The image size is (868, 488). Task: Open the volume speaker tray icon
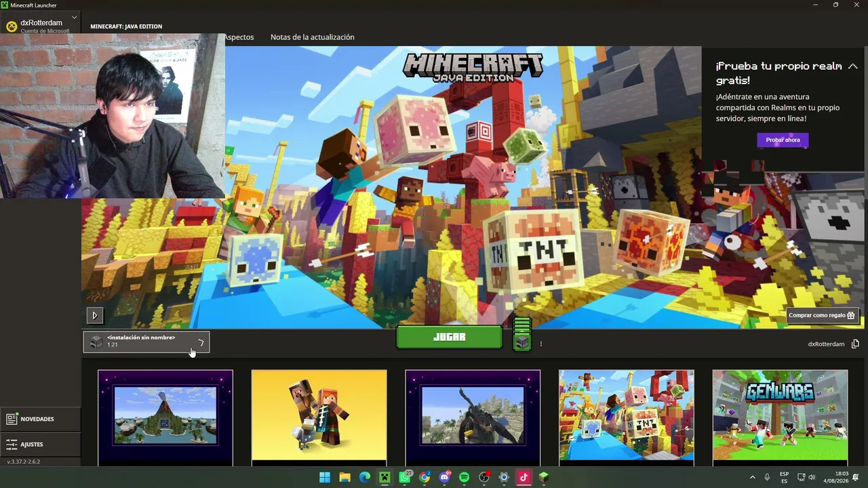coord(812,477)
